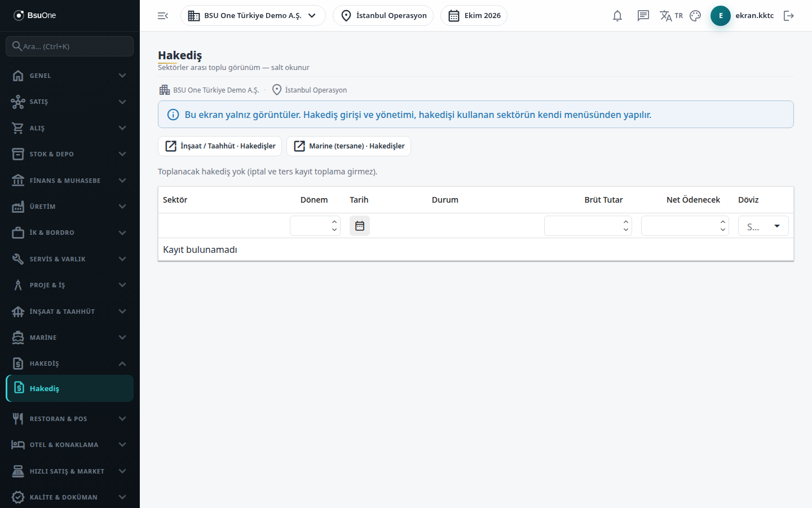
Task: Open the RESTORAN & POS menu
Action: coord(69,419)
